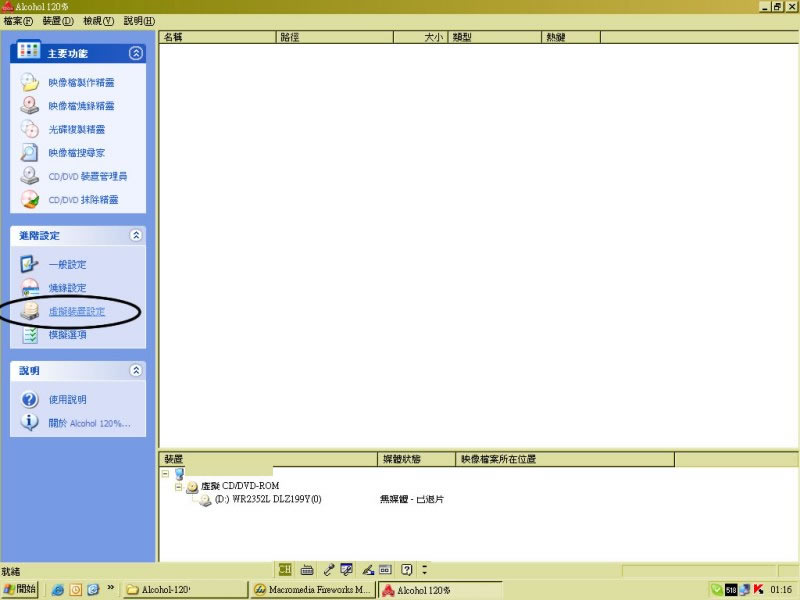Select the computer icon at the device tree root
The width and height of the screenshot is (800, 600).
(179, 474)
